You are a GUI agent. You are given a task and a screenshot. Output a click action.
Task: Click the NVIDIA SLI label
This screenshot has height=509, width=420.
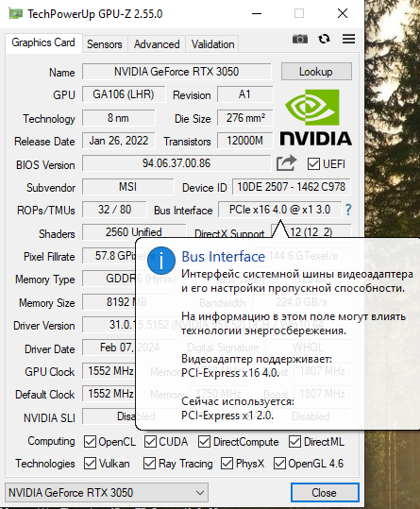coord(49,417)
